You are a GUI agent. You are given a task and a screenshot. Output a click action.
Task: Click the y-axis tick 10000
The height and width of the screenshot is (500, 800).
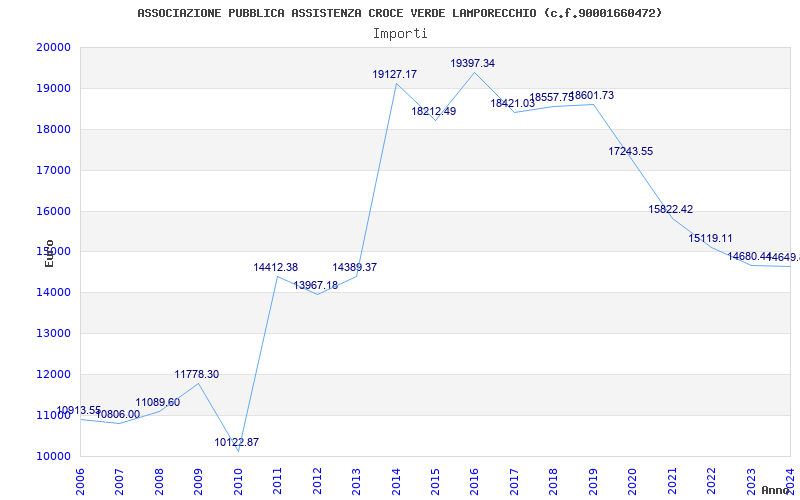click(53, 456)
